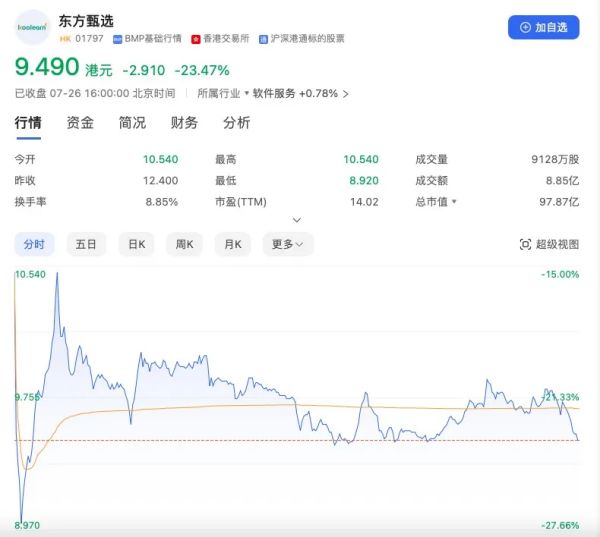The image size is (600, 537).
Task: Click the stock code 01797
Action: pyautogui.click(x=90, y=39)
